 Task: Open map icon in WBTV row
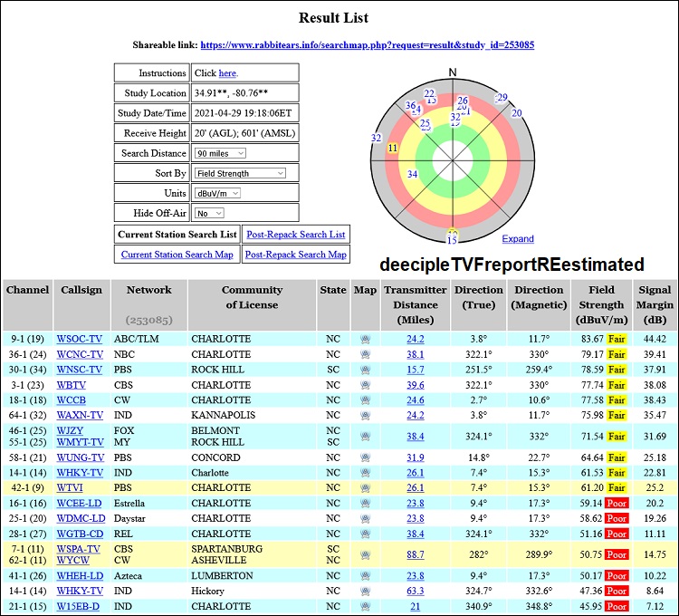[365, 385]
